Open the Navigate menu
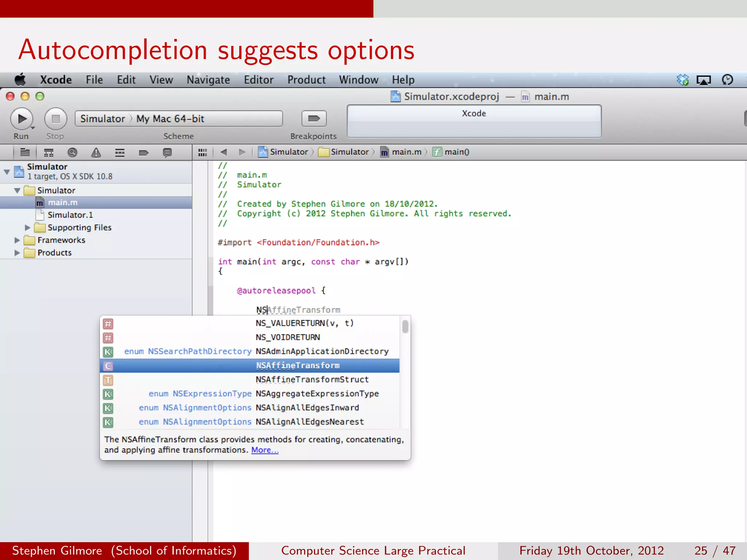The image size is (747, 560). tap(208, 79)
